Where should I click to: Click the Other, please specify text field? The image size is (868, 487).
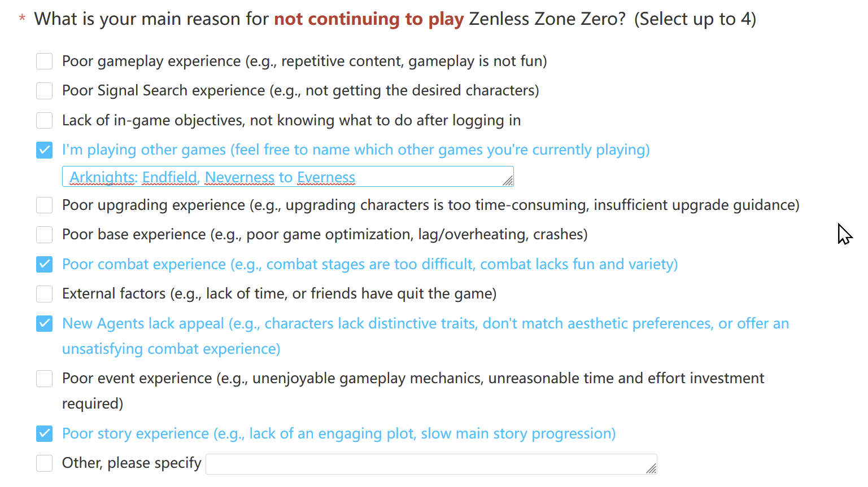(x=431, y=464)
